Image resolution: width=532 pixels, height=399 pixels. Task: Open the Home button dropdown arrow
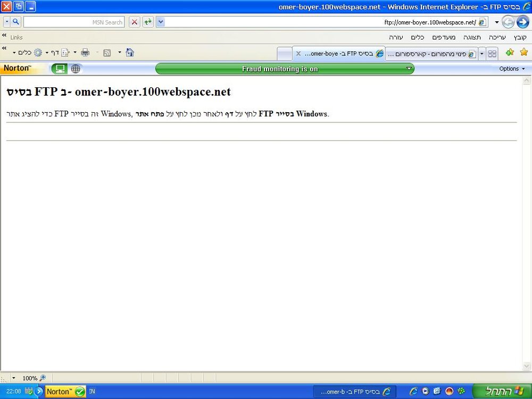click(x=119, y=53)
